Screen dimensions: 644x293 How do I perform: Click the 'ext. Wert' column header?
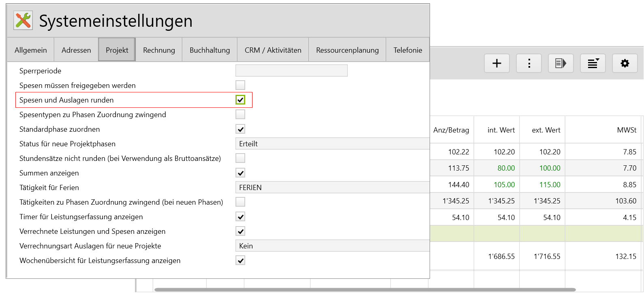(546, 130)
